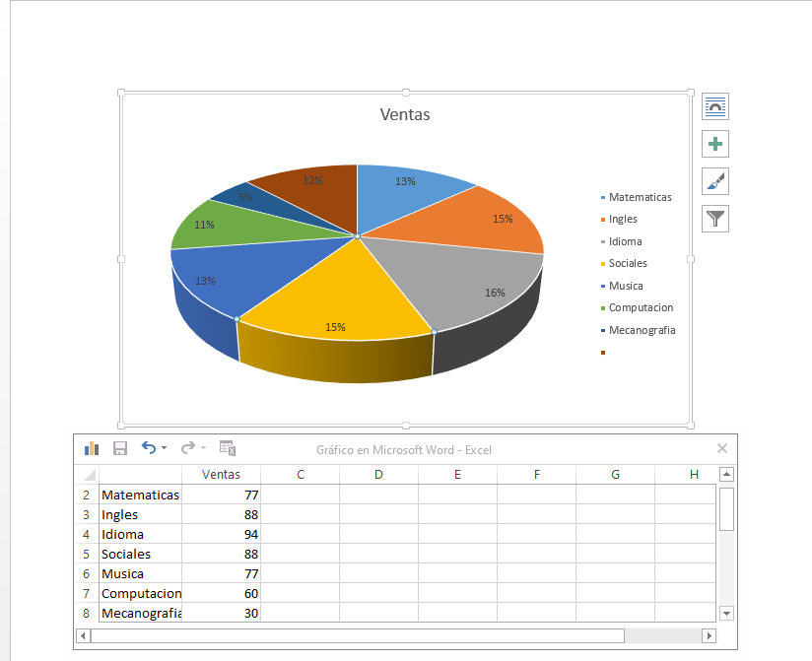
Task: Select the Ventas chart title
Action: point(405,114)
